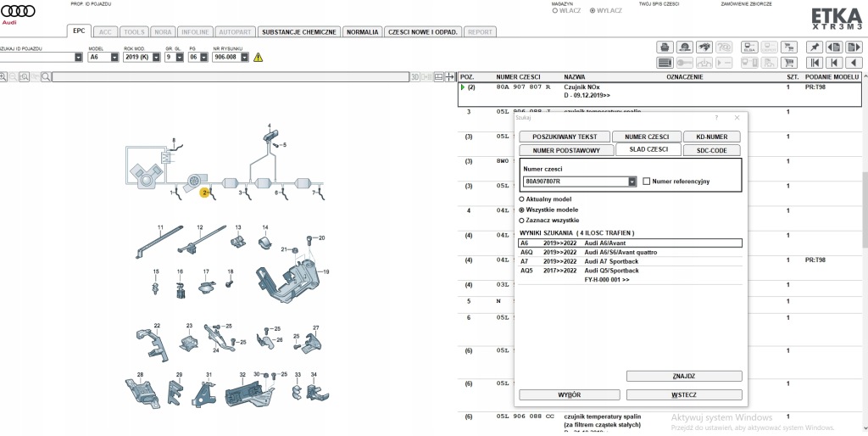Enable the 'Numer referencyjny' checkbox
Viewport: 868px width, 436px height.
[647, 182]
